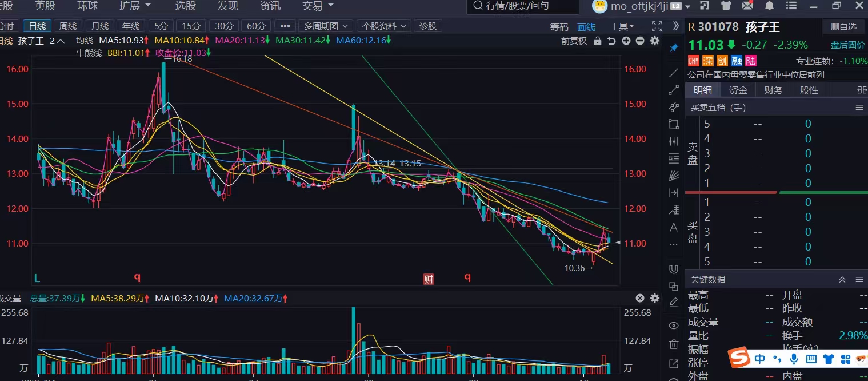Select the measuring arrow tool
868x381 pixels.
(674, 193)
